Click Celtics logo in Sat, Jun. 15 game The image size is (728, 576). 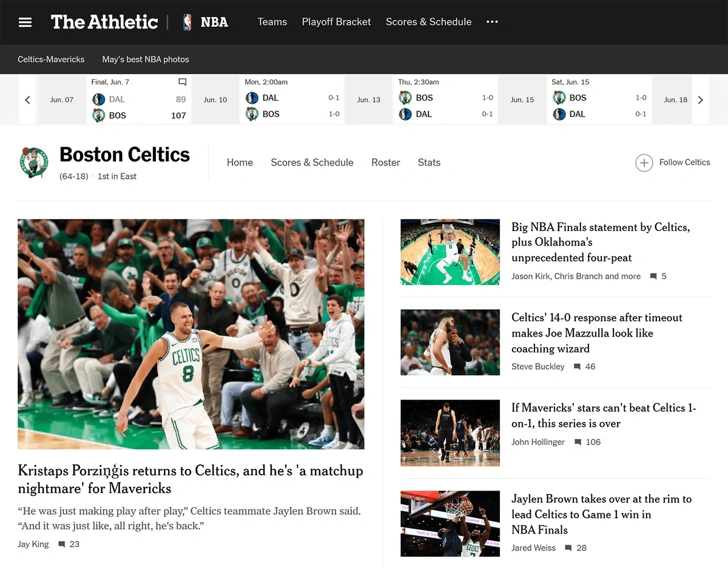pos(559,98)
